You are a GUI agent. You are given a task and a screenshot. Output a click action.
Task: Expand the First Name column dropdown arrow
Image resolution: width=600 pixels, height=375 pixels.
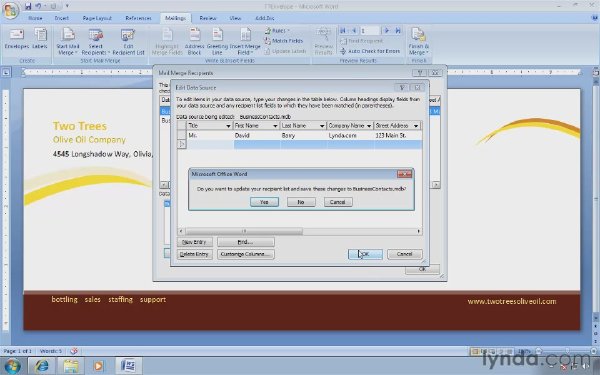pos(275,126)
